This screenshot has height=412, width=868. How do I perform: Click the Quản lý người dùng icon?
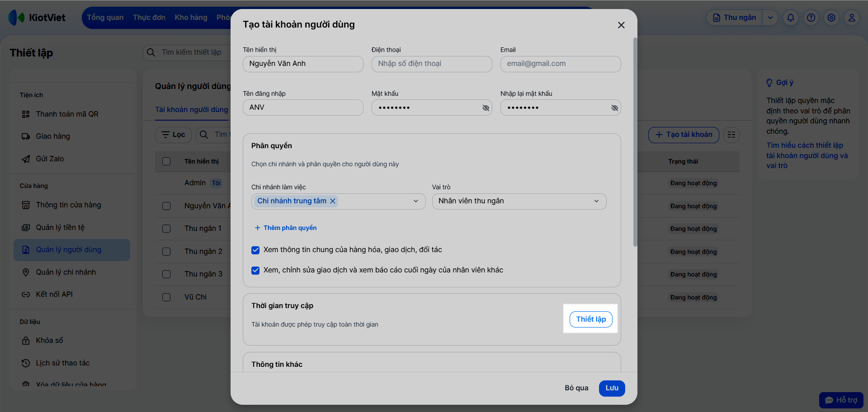tap(26, 250)
